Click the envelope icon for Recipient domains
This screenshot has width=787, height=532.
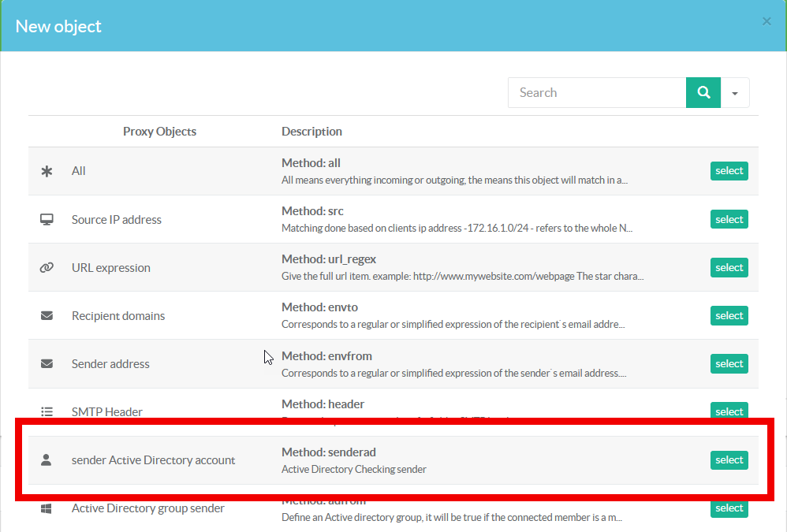point(47,315)
